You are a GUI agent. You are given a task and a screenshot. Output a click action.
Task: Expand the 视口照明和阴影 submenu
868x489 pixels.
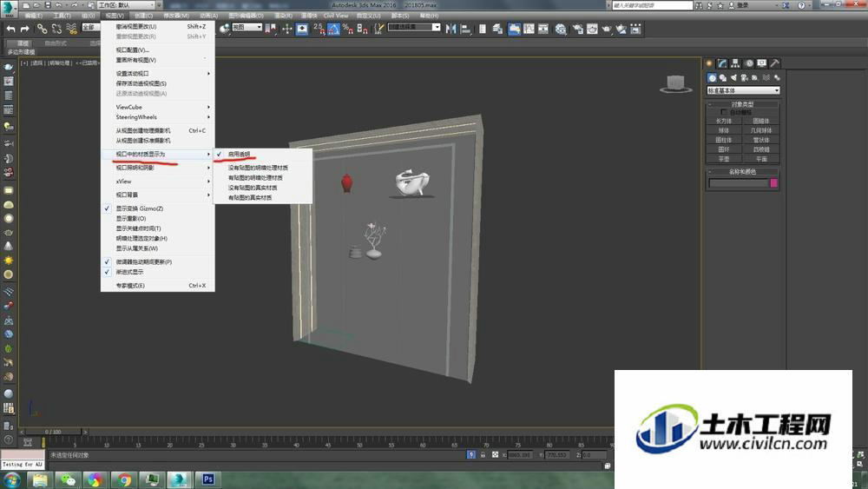pyautogui.click(x=158, y=168)
